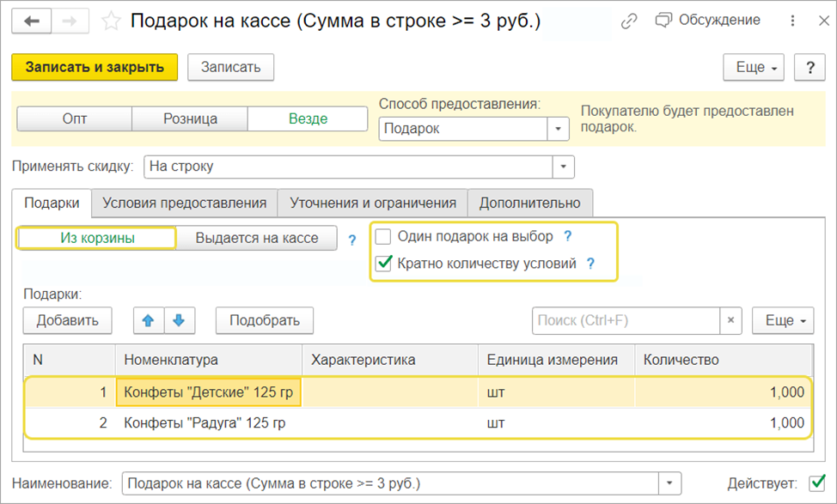Enable the "Один подарок на выбор" checkbox
837x504 pixels.
(x=383, y=236)
